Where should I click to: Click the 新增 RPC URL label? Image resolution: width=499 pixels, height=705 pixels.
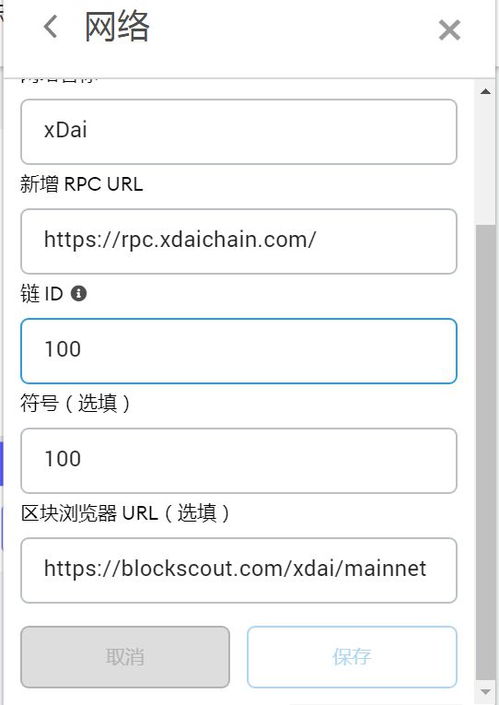pos(81,184)
